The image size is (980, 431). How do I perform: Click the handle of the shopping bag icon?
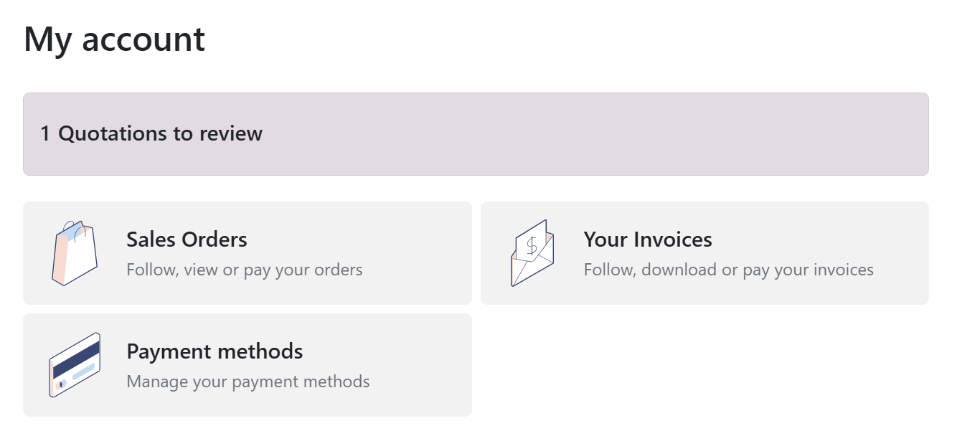[73, 228]
